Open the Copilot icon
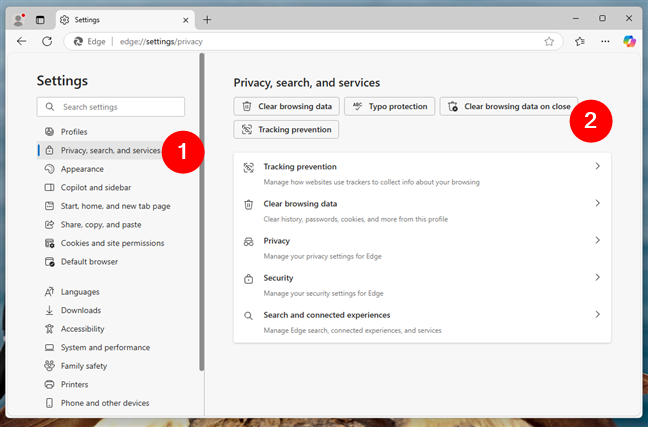 click(x=629, y=41)
